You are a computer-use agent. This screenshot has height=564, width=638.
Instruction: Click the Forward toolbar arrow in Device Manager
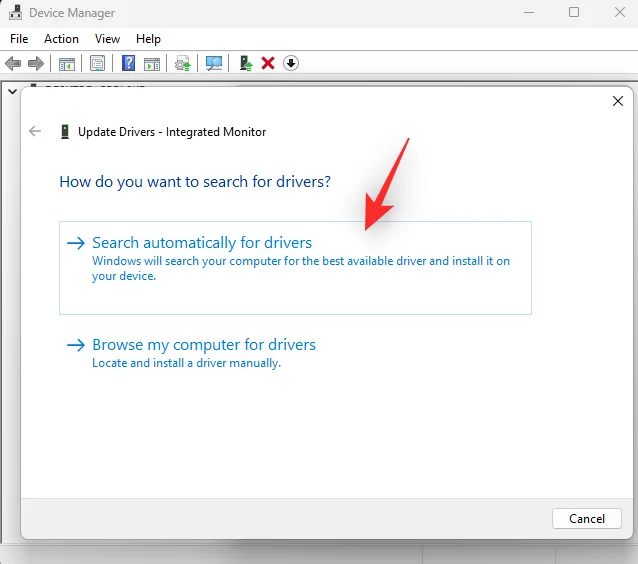36,63
